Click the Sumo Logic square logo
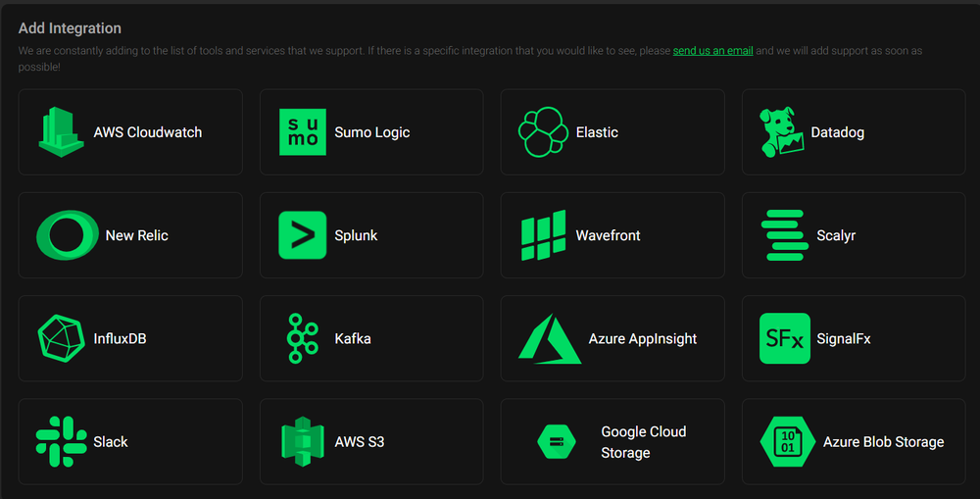Screen dimensions: 980x499 pos(303,132)
